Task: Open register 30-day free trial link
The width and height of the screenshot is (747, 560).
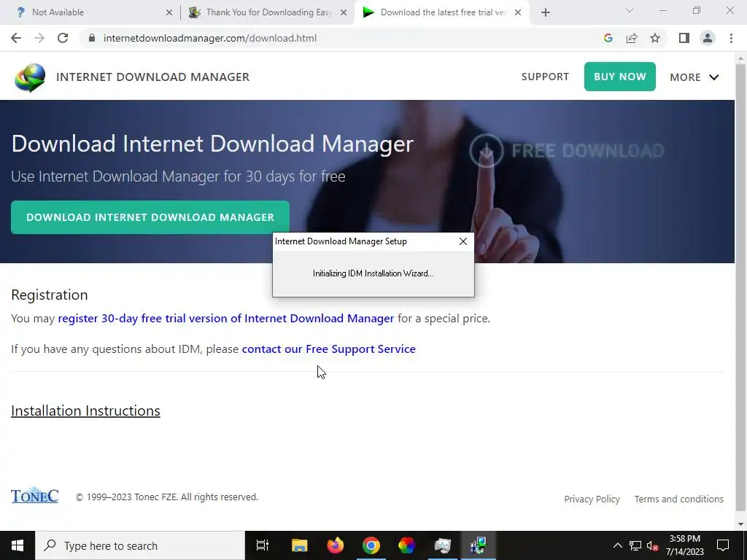Action: pyautogui.click(x=226, y=318)
